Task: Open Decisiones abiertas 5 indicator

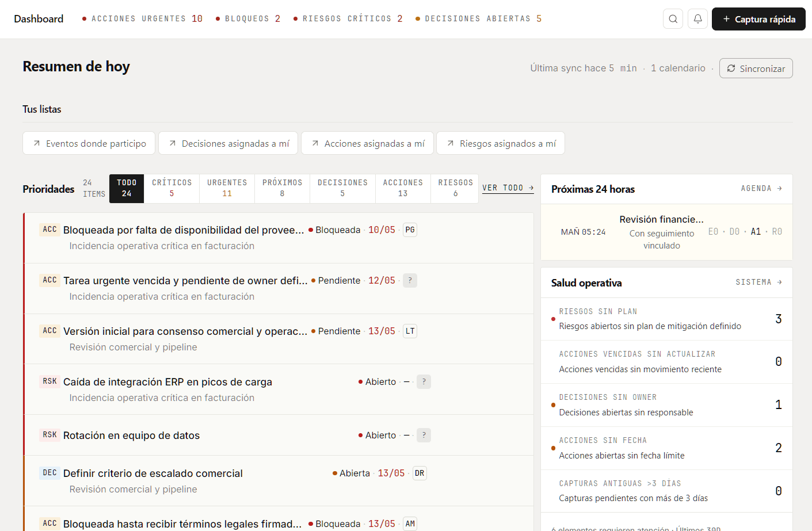Action: [x=478, y=19]
